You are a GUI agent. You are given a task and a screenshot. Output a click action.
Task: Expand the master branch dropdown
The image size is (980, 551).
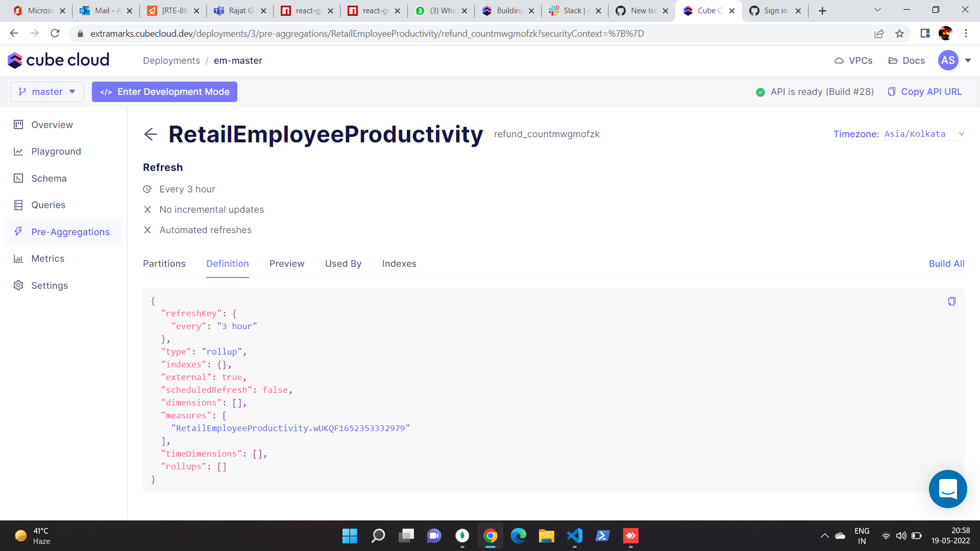[47, 92]
